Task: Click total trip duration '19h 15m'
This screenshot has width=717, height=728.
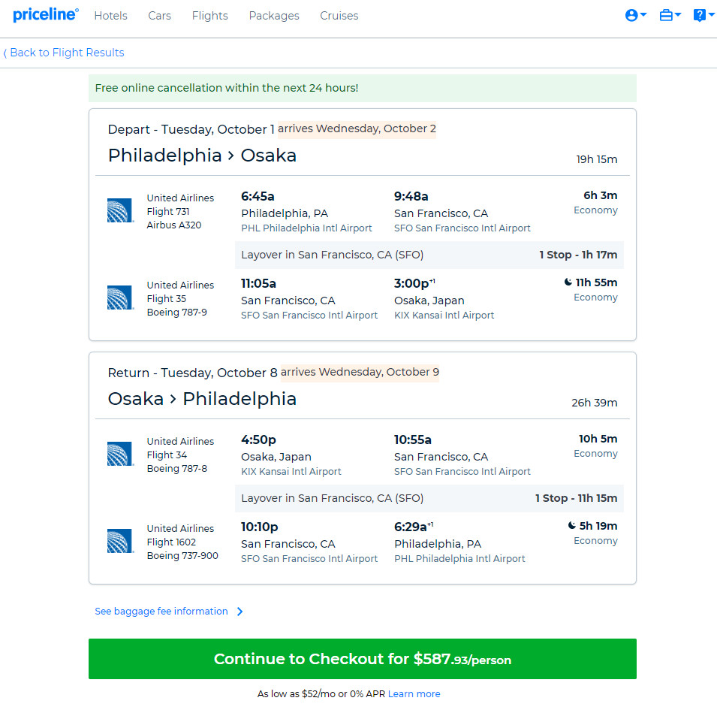Action: [597, 159]
